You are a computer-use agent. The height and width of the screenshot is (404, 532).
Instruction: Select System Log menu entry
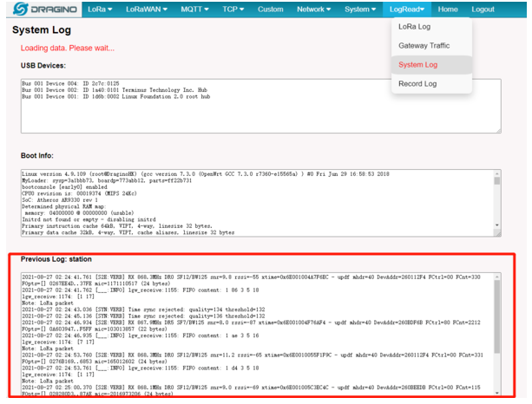tap(431, 65)
